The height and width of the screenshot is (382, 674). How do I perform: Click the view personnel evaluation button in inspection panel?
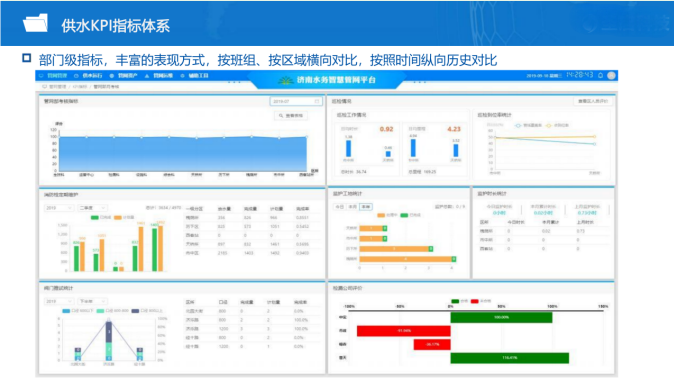tap(593, 101)
